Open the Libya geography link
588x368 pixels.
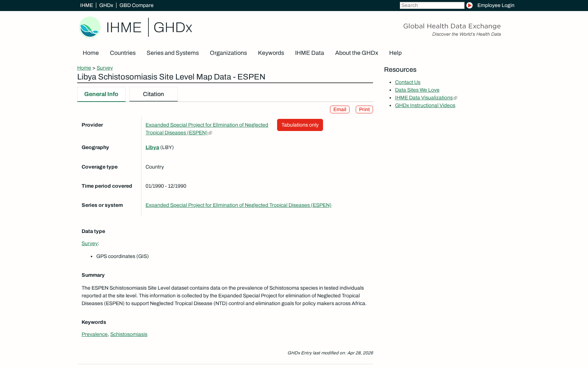click(152, 147)
